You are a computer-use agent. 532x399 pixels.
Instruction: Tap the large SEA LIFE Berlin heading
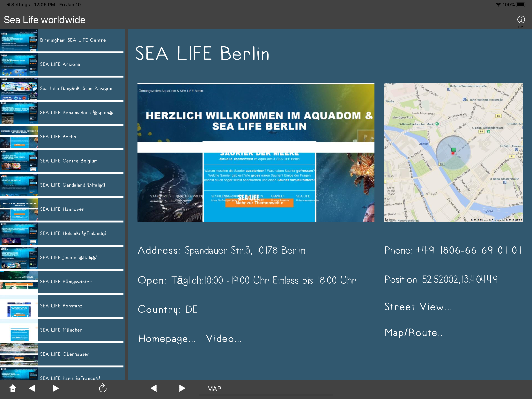202,53
